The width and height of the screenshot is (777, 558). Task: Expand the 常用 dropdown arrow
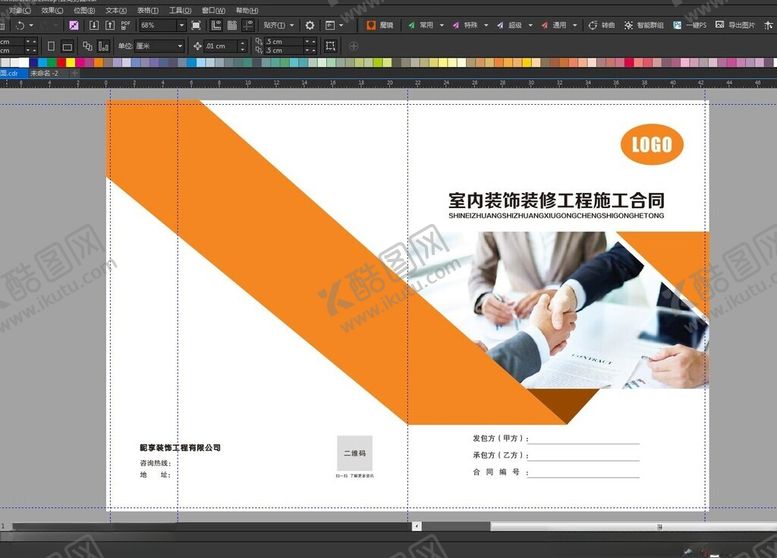[x=442, y=25]
